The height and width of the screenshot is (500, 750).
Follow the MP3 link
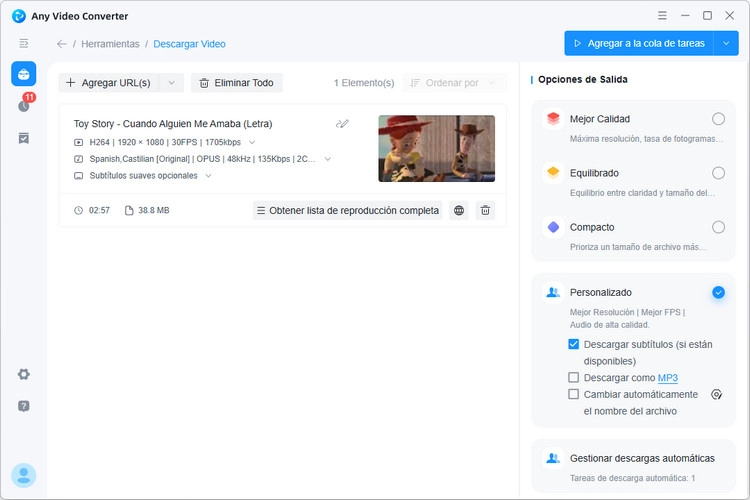point(668,378)
